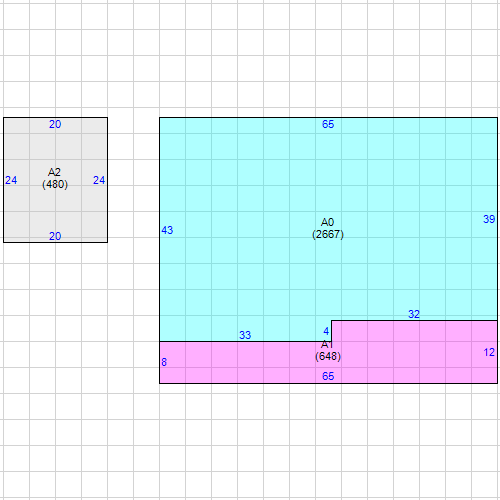Click the A1 (648) area label
The height and width of the screenshot is (500, 500).
tap(328, 351)
